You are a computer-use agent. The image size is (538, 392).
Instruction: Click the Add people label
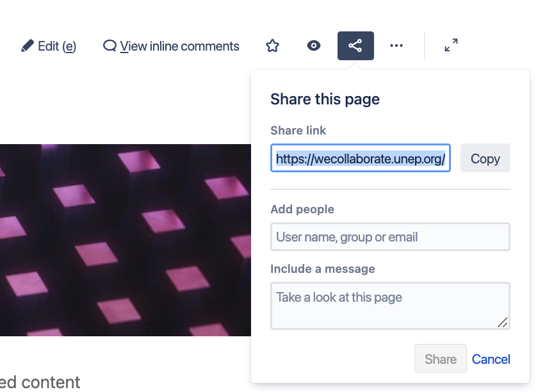(x=302, y=209)
